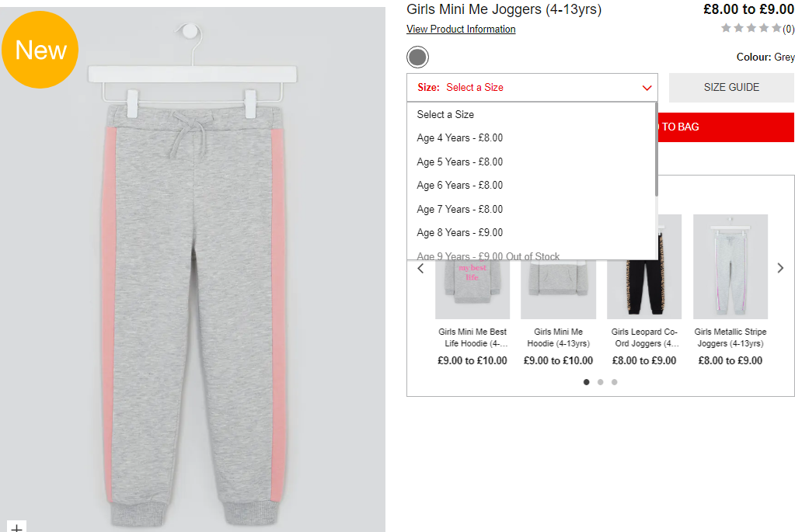Go to previous carousel items with left arrow
795x532 pixels.
420,269
